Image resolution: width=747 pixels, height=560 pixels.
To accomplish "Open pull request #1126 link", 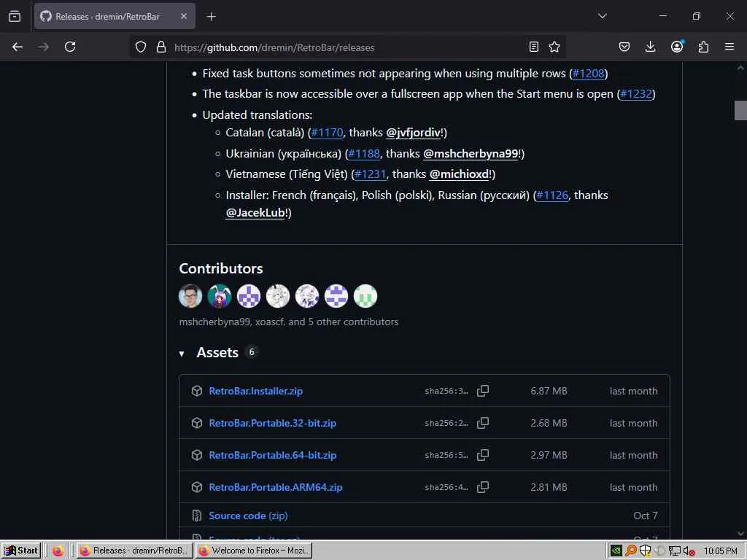I will (552, 195).
